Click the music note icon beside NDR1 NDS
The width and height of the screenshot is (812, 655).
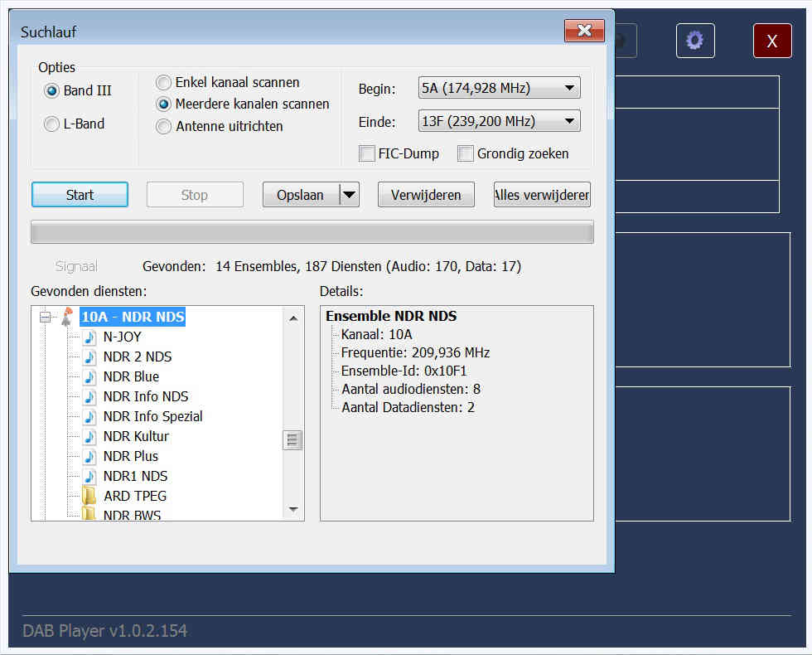pyautogui.click(x=89, y=476)
